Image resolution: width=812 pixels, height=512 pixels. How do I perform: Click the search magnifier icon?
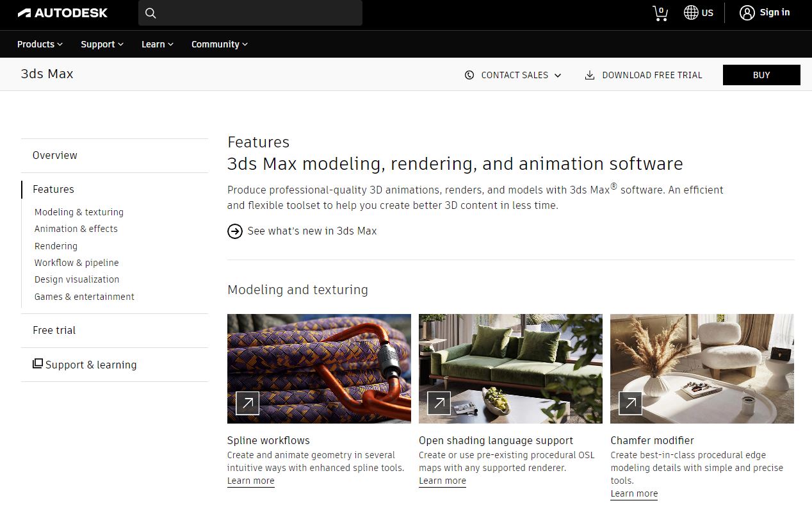[150, 13]
